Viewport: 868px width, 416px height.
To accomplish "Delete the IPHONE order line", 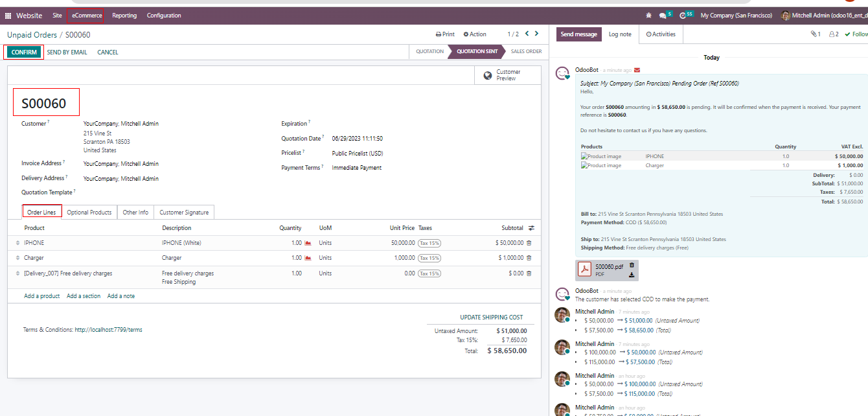I will click(529, 243).
